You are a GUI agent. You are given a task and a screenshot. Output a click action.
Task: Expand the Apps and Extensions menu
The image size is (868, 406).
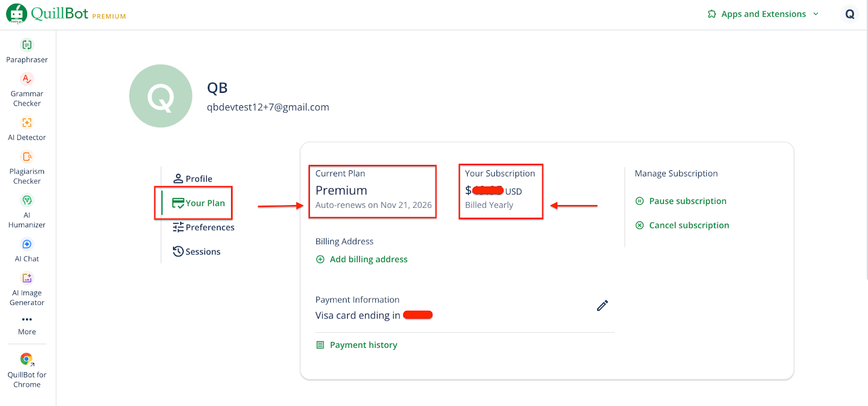point(763,14)
